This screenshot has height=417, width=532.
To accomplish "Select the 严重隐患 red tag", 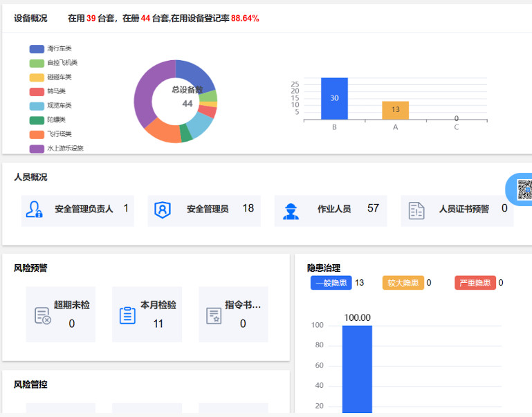I will [x=475, y=283].
